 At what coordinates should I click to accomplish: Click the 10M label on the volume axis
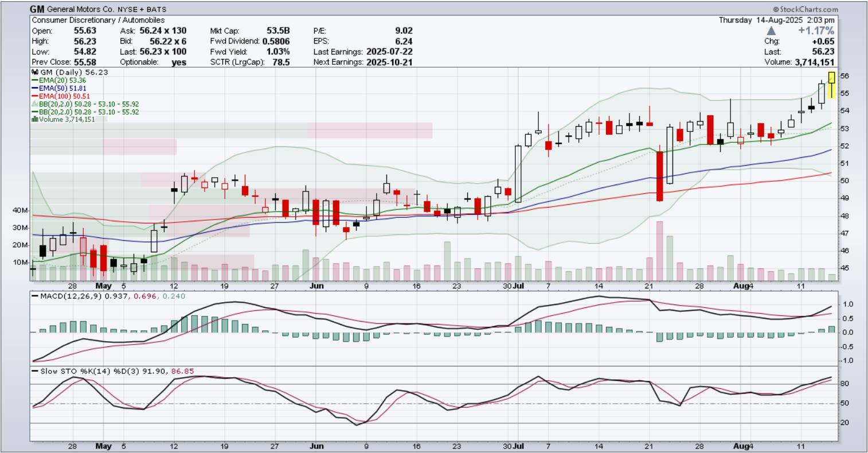coord(20,262)
